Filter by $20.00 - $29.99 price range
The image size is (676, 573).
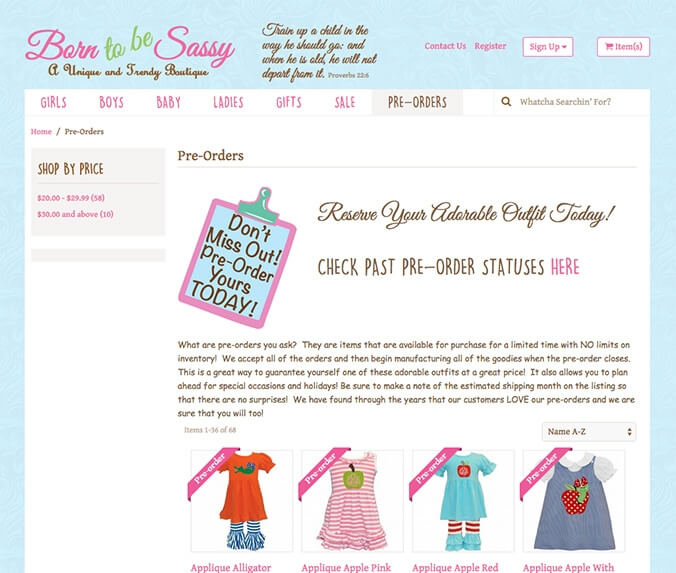tap(71, 198)
